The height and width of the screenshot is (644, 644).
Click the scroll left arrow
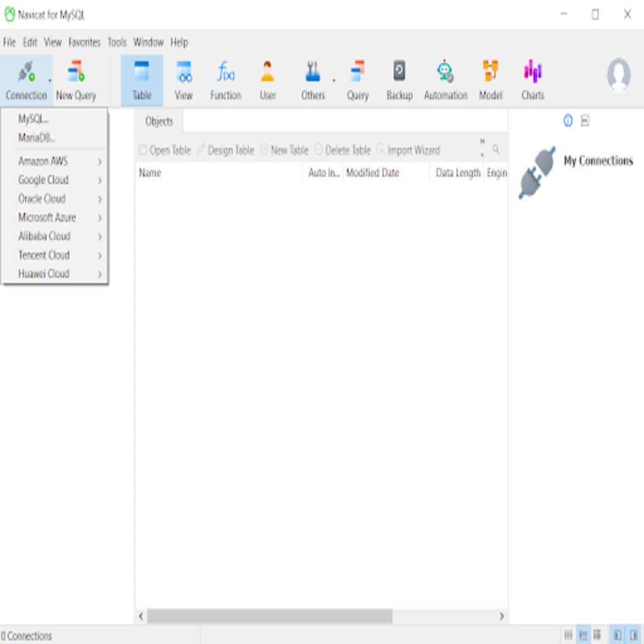coord(141,616)
